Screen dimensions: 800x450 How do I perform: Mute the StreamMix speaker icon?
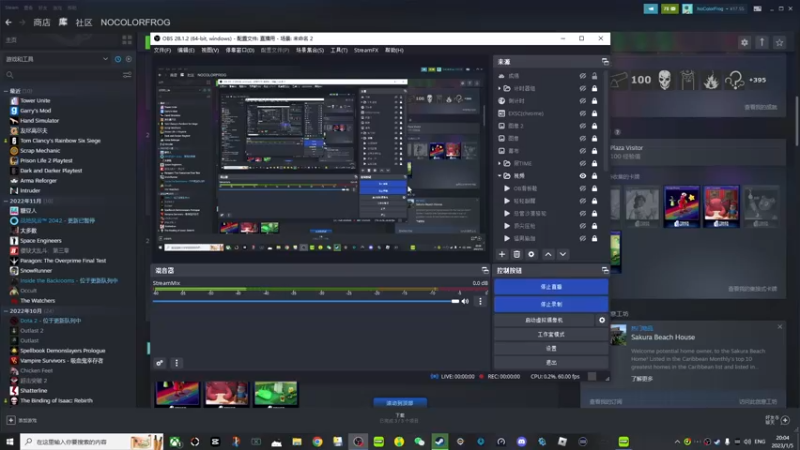[x=465, y=302]
